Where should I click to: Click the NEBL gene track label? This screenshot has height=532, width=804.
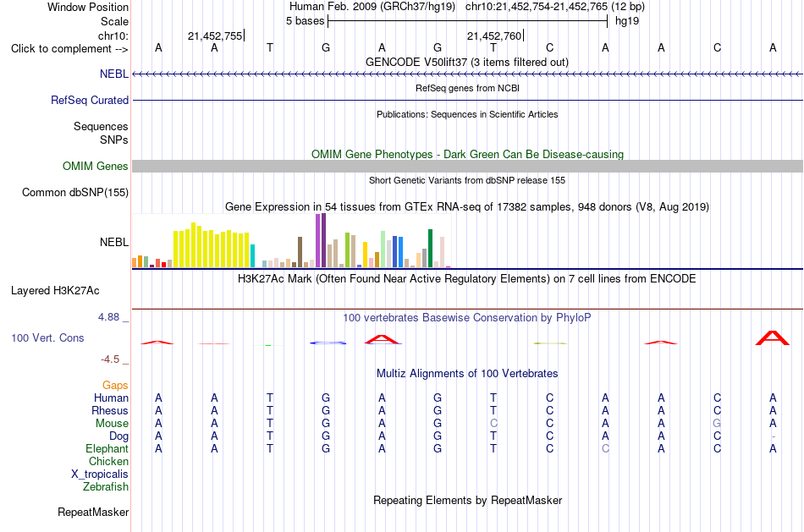coord(114,74)
